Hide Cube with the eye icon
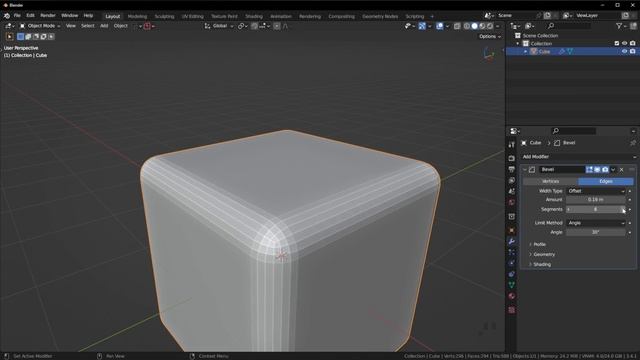This screenshot has height=360, width=640. [624, 51]
